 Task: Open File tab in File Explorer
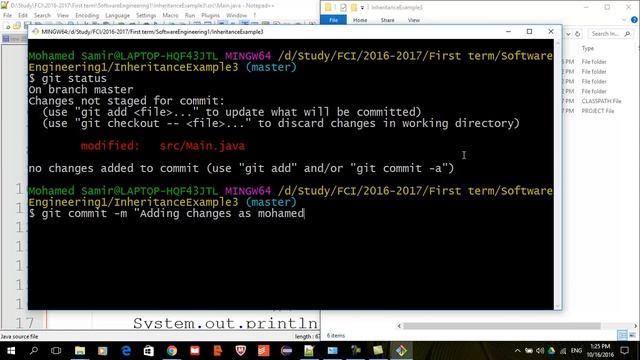point(333,20)
